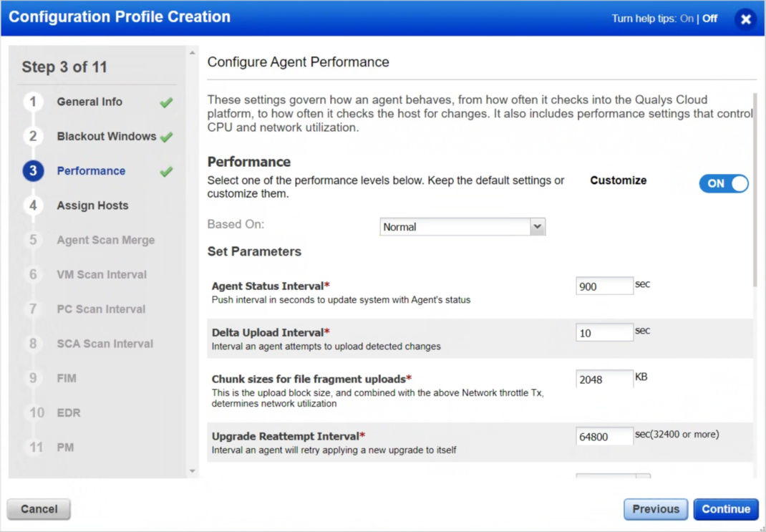Select Normal from the performance level dropdown

462,226
